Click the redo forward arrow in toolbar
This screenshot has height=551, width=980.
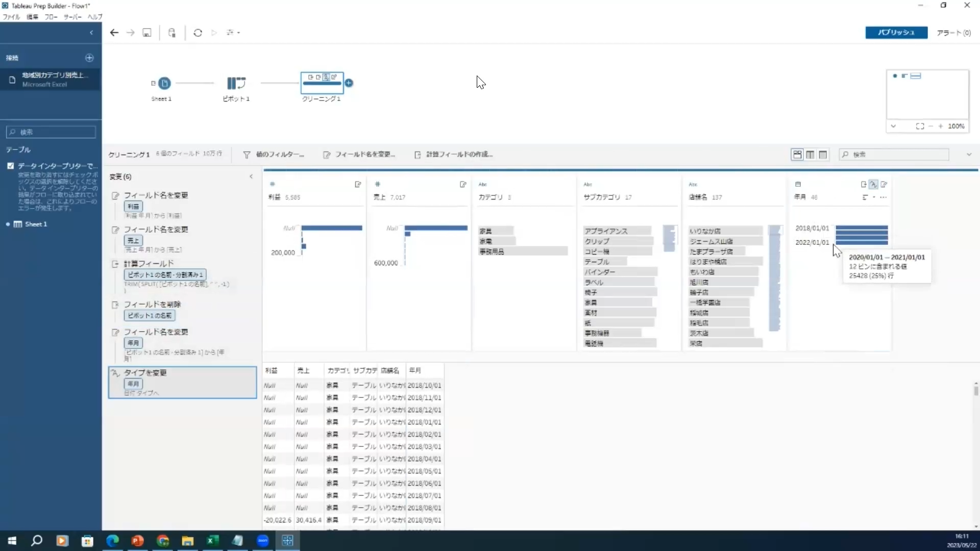click(131, 33)
